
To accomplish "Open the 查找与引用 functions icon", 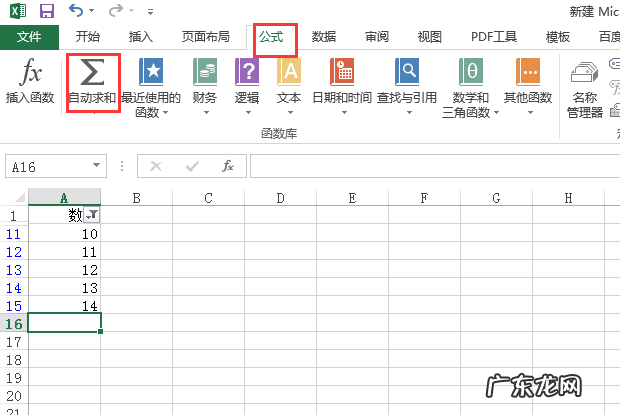I will coord(407,72).
